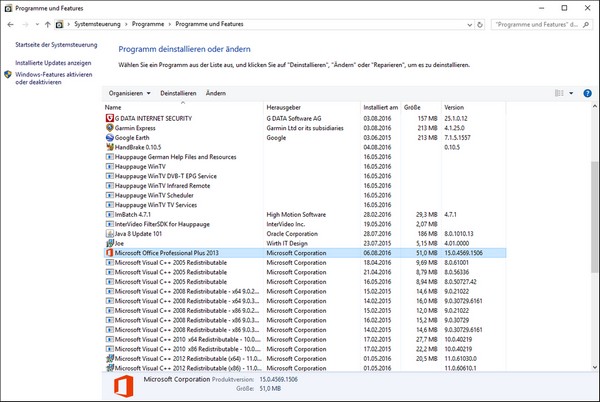Click the Programme und Features title bar icon
Viewport: 600px width, 402px height.
tap(8, 8)
